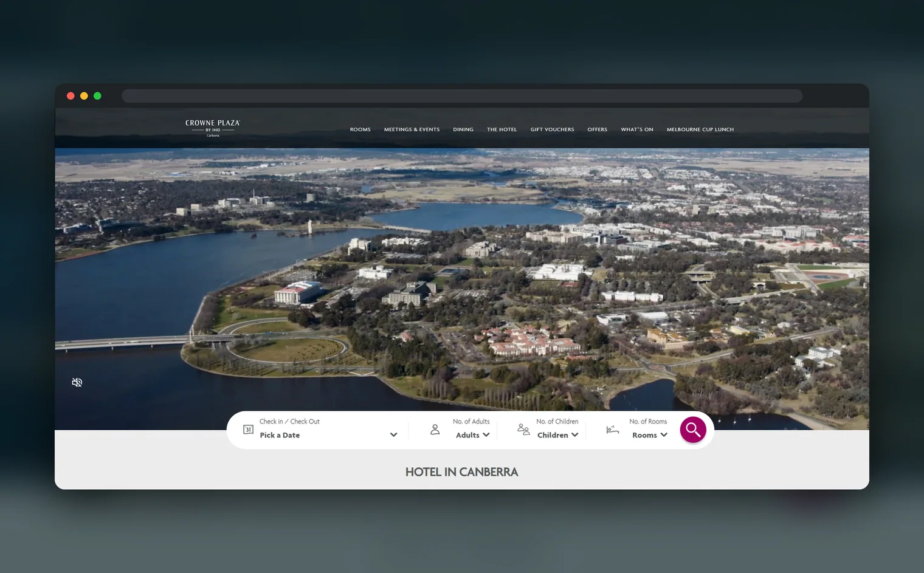
Task: Click the Hotel in Canberra heading
Action: pos(462,472)
